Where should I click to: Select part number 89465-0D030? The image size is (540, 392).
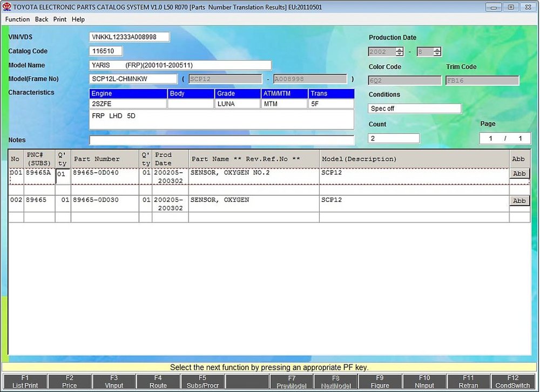point(96,200)
